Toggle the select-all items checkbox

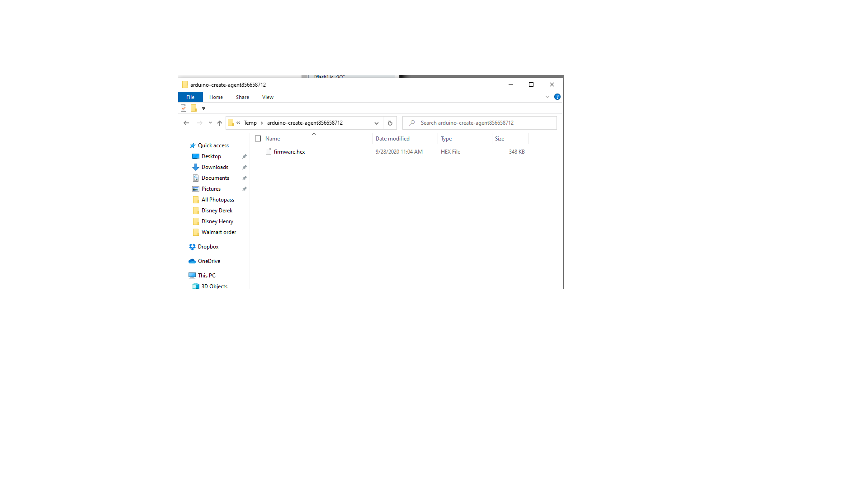pos(258,139)
